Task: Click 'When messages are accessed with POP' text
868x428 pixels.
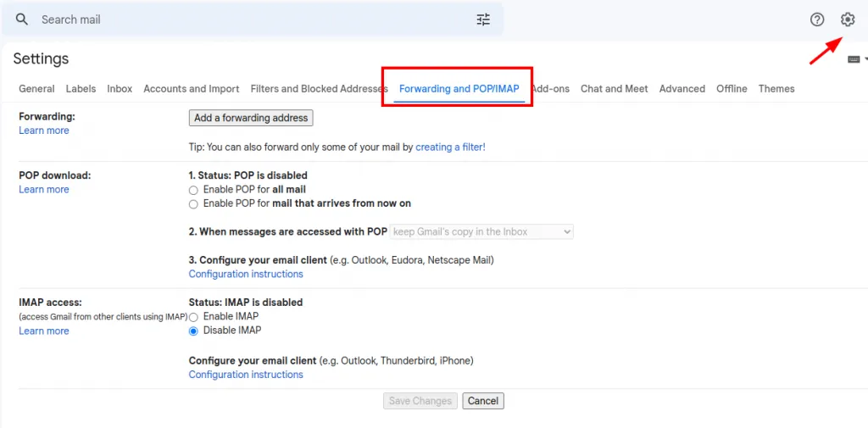Action: [292, 232]
